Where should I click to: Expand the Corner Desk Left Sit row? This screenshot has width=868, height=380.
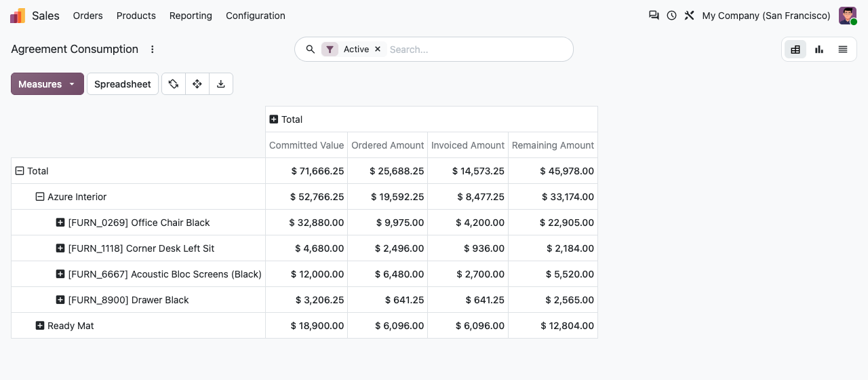coord(60,248)
